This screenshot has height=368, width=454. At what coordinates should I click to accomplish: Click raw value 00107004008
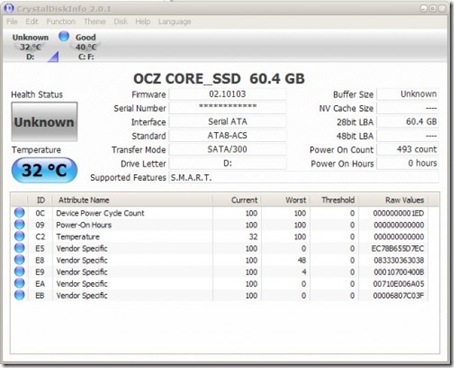click(x=399, y=272)
